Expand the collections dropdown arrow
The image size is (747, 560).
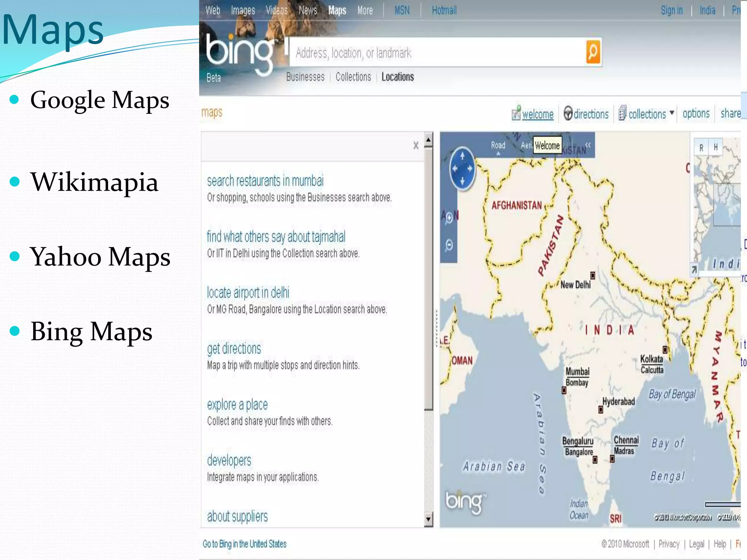(x=671, y=113)
